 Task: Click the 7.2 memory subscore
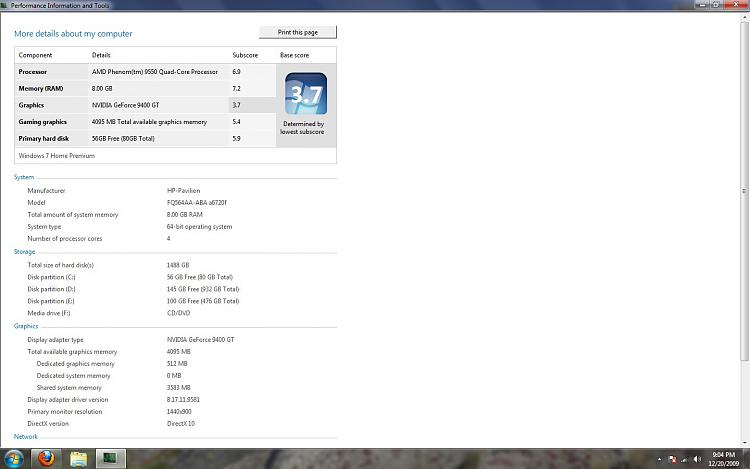tap(236, 88)
